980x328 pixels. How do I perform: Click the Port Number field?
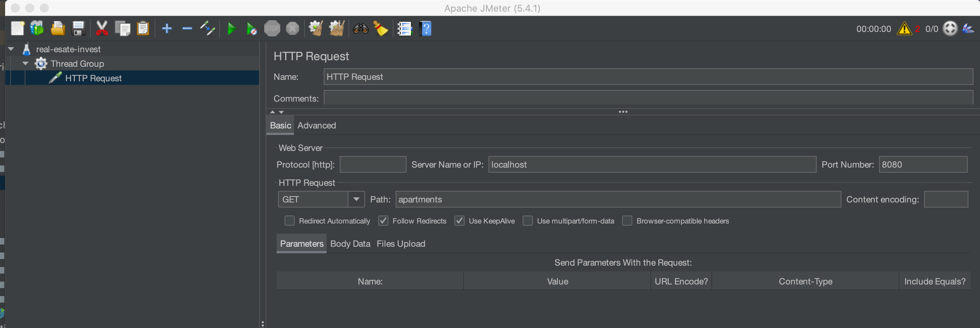pos(923,164)
